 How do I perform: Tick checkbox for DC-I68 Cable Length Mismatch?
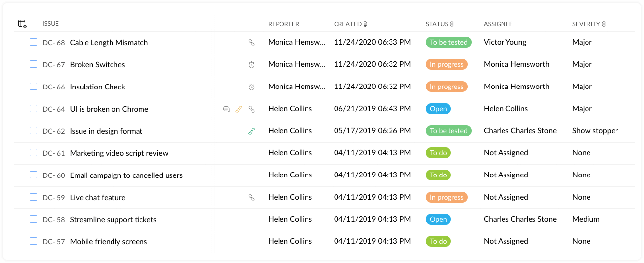coord(33,42)
